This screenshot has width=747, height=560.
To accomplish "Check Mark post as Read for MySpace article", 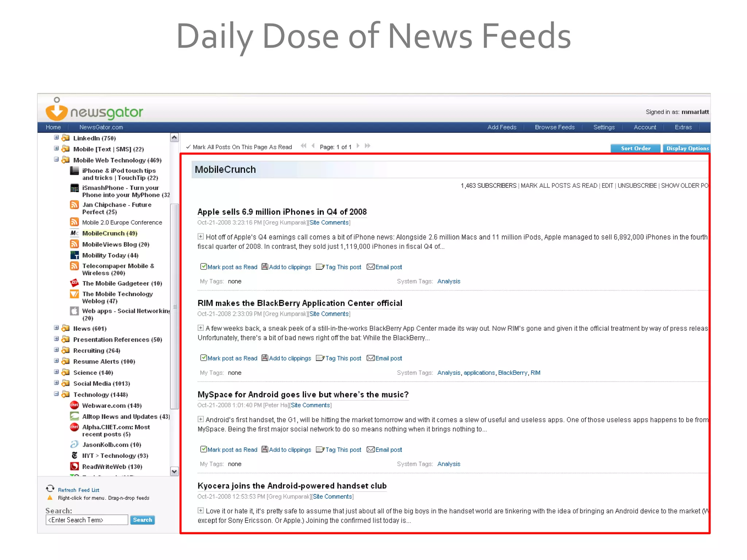I will tap(204, 449).
